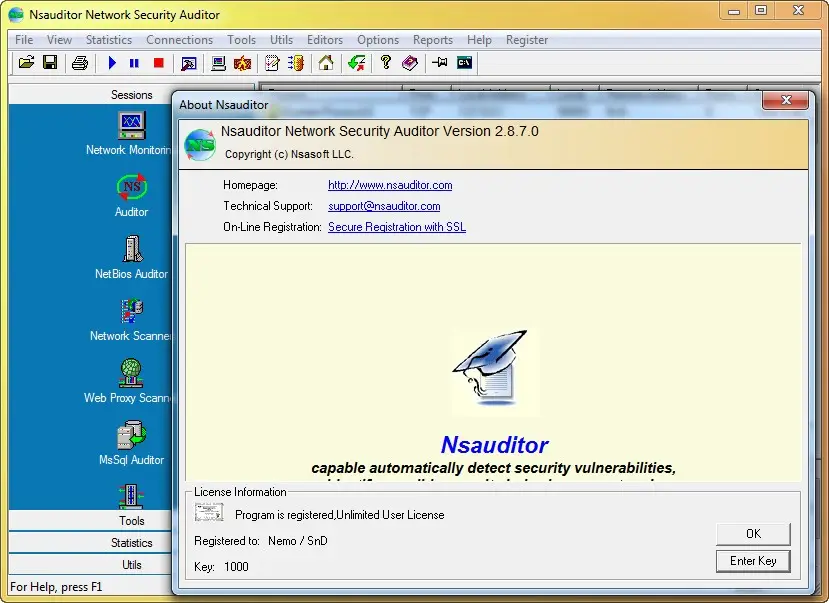Click 'capable automatically detect security vulnerabilities' line

click(493, 468)
